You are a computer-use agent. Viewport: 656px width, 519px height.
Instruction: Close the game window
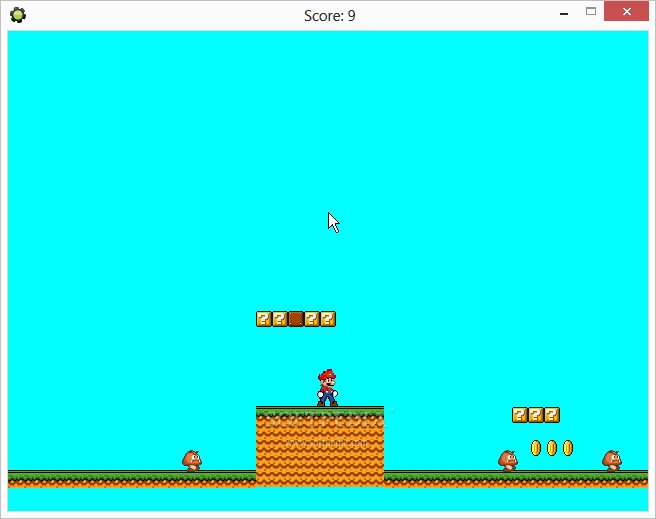pos(626,11)
